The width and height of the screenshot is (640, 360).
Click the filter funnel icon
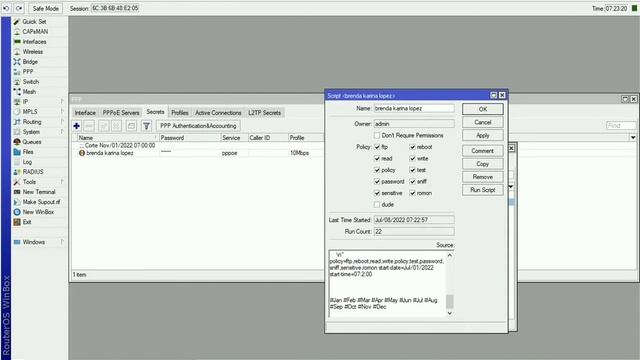tap(146, 126)
